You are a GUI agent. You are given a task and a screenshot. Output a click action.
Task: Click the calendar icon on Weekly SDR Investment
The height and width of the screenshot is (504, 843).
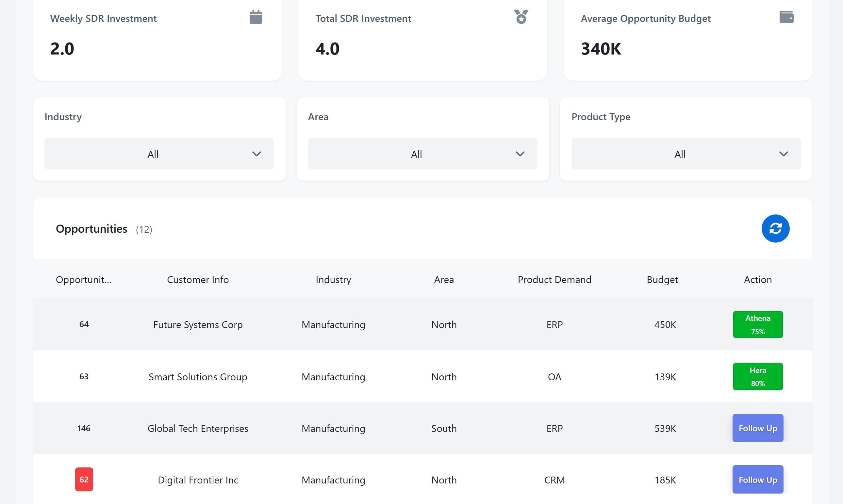point(256,17)
